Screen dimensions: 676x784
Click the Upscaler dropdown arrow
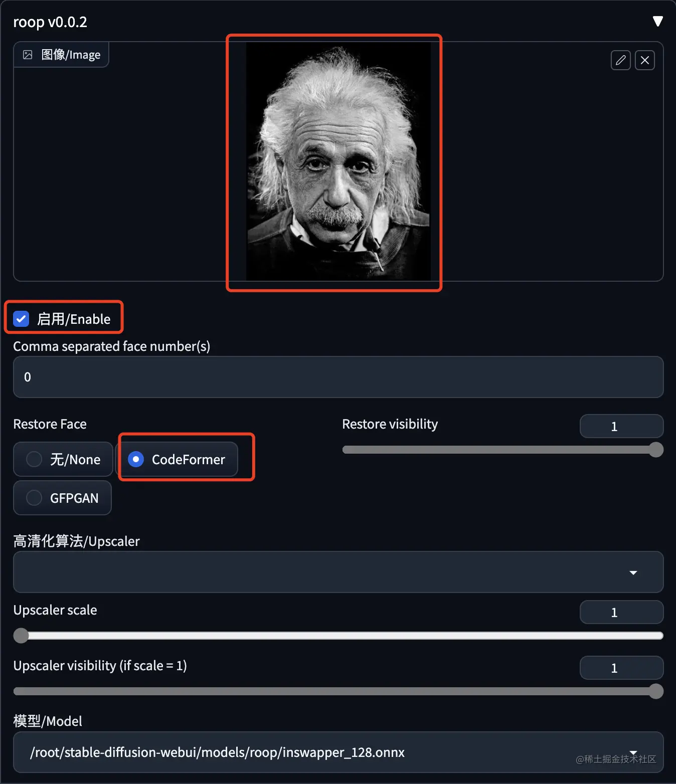(x=633, y=572)
